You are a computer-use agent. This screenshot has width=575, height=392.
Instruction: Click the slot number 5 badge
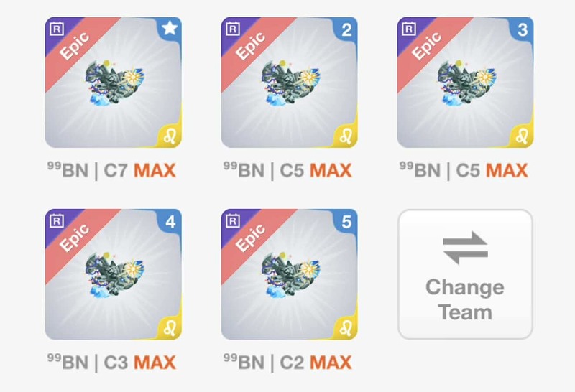point(346,222)
